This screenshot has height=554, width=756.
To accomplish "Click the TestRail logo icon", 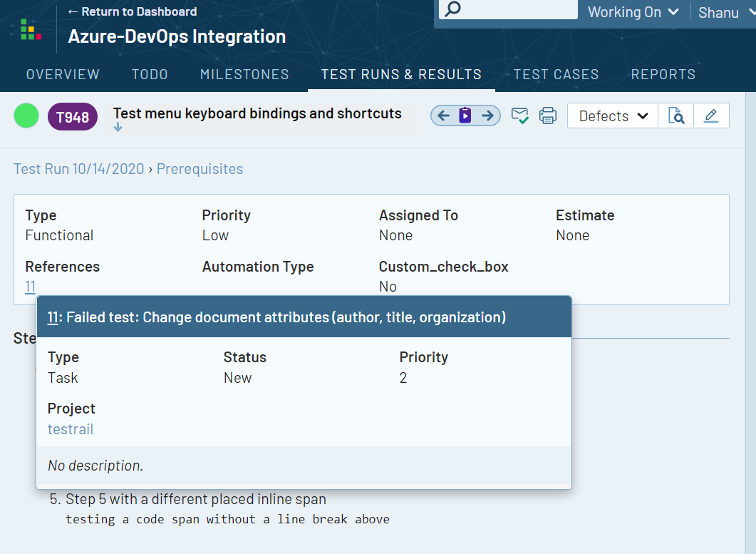I will 31,30.
